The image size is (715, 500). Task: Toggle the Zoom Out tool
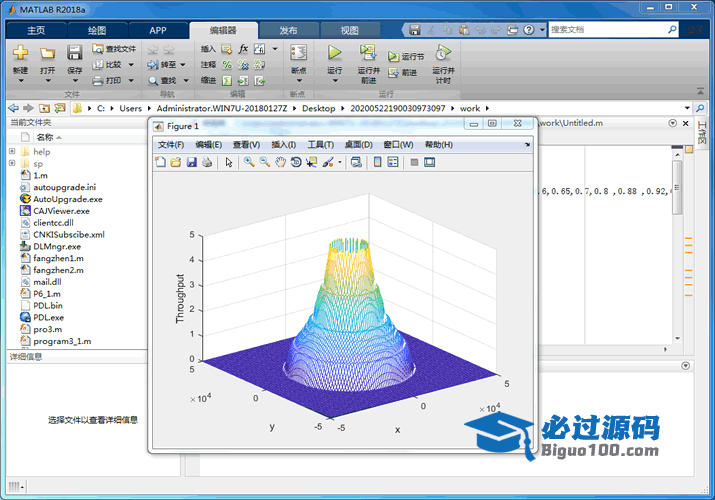tap(264, 162)
